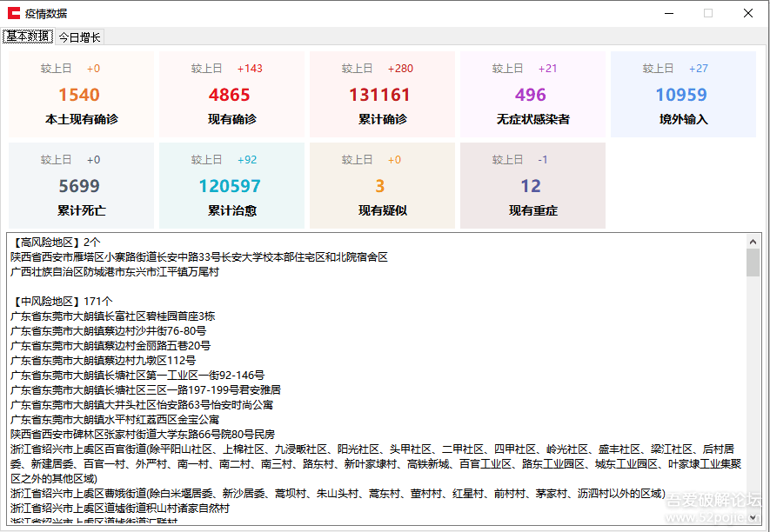
Task: Click the 长富社区碧桂园首座3栋 line
Action: 112,316
